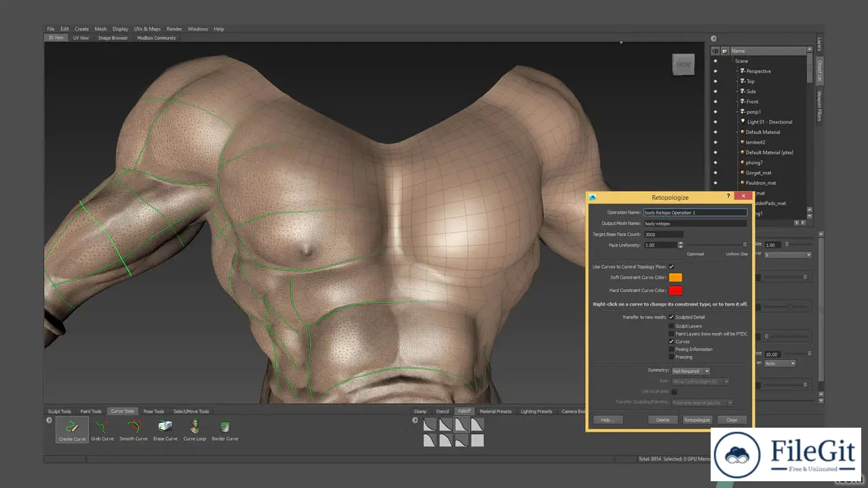The height and width of the screenshot is (488, 868).
Task: Select the Create Curve tool
Action: click(72, 430)
